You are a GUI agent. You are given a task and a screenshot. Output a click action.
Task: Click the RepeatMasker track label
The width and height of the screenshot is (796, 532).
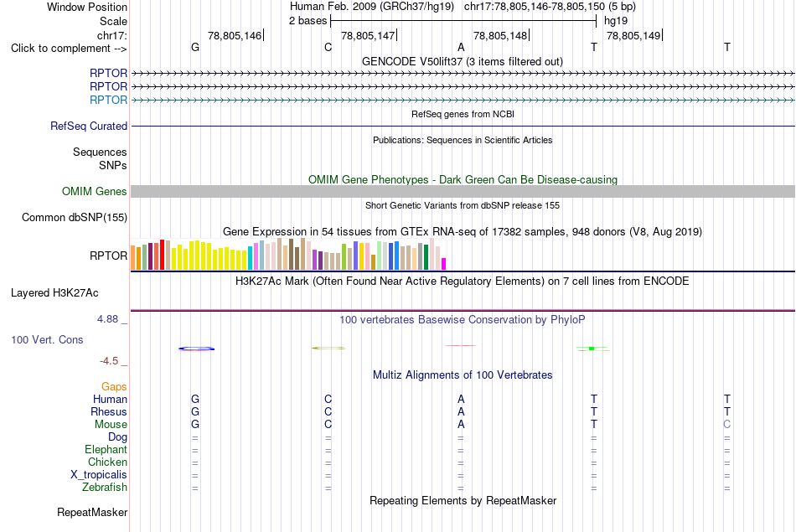[x=92, y=512]
